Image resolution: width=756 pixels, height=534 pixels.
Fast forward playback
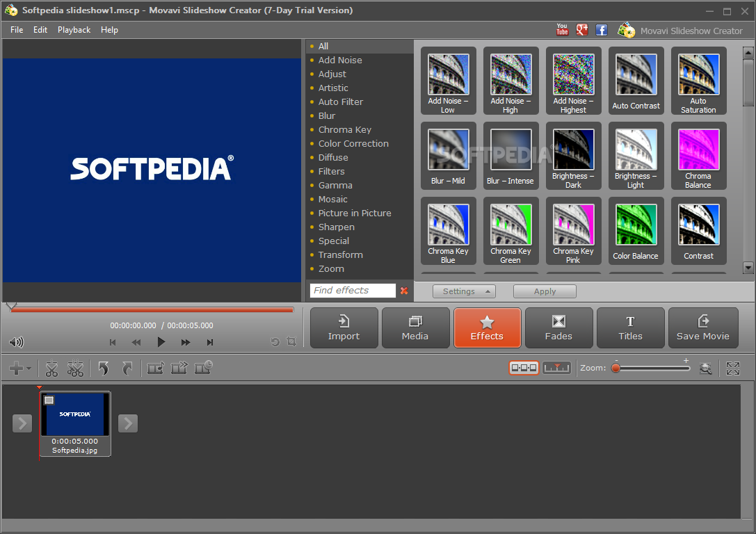(186, 342)
